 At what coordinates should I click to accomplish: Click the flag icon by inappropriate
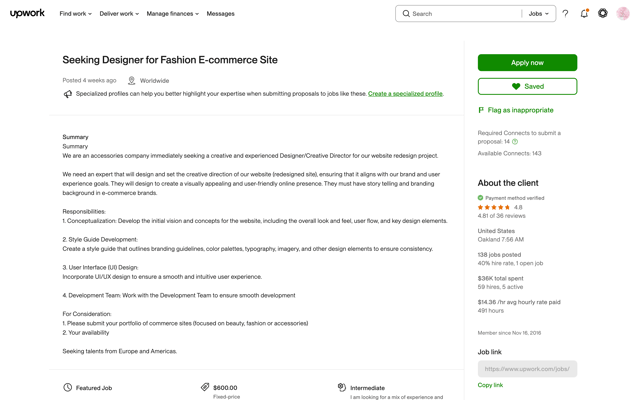point(481,110)
